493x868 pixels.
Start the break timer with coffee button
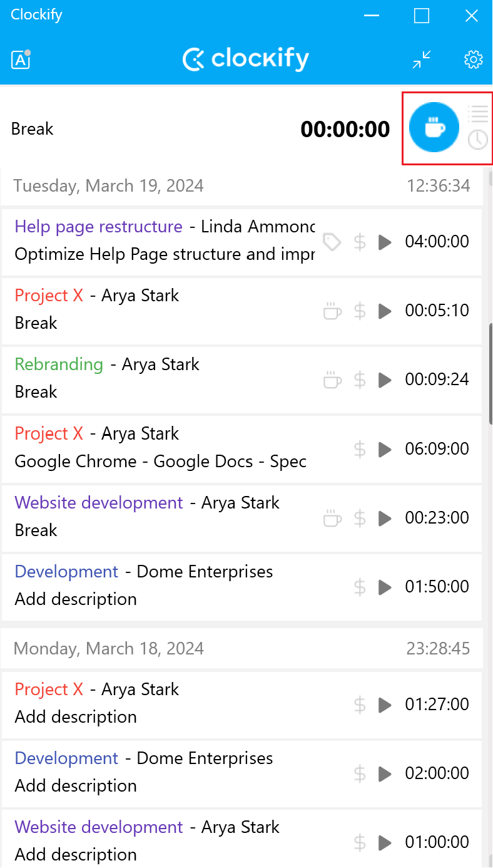coord(433,128)
